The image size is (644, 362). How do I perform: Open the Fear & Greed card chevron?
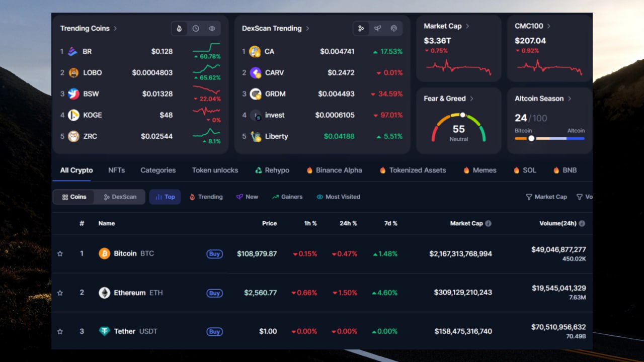[x=471, y=99]
